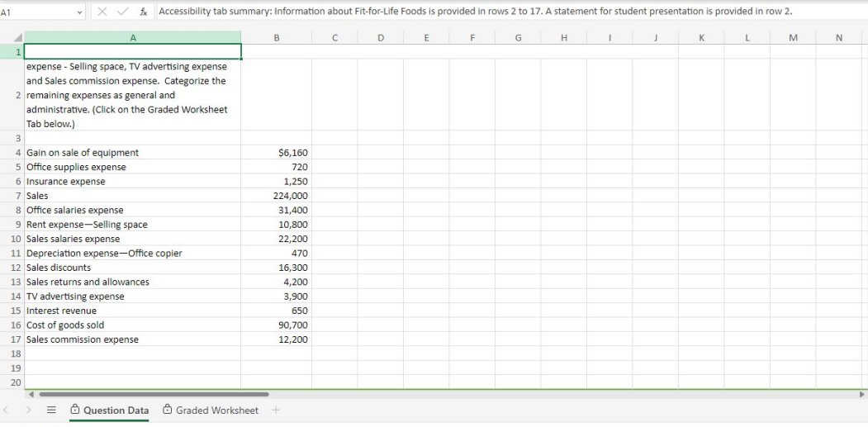868x427 pixels.
Task: Click cell 'Sales commission expense'
Action: (x=133, y=339)
